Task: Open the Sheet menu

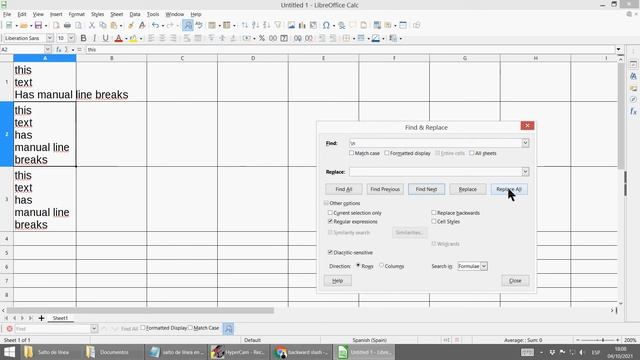Action: click(x=116, y=14)
